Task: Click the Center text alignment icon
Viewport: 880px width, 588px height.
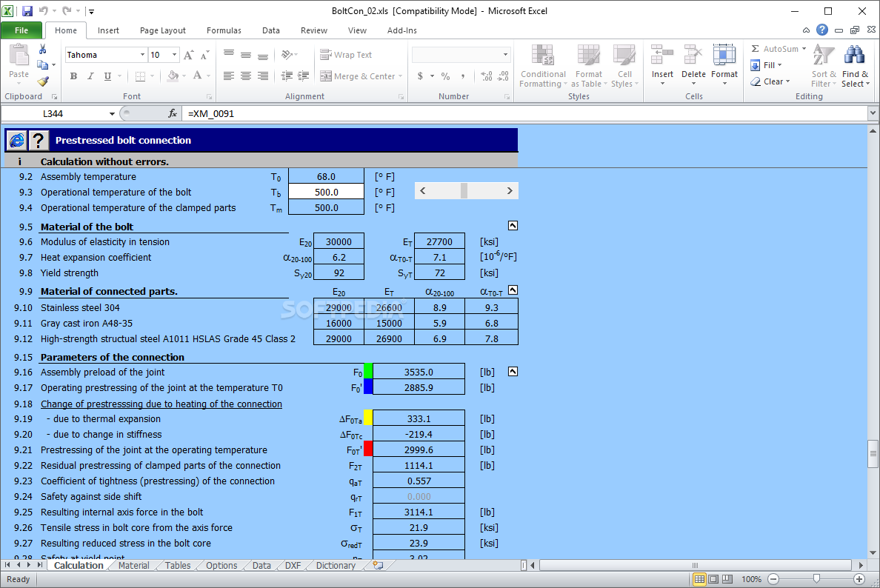Action: [246, 76]
